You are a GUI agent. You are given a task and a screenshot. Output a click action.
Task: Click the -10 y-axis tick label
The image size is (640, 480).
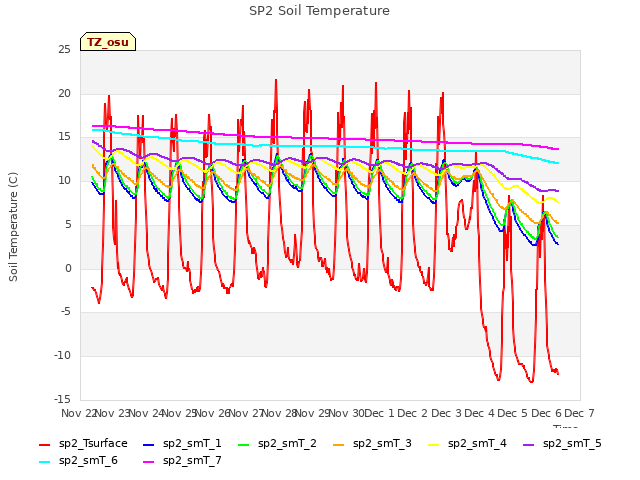62,356
